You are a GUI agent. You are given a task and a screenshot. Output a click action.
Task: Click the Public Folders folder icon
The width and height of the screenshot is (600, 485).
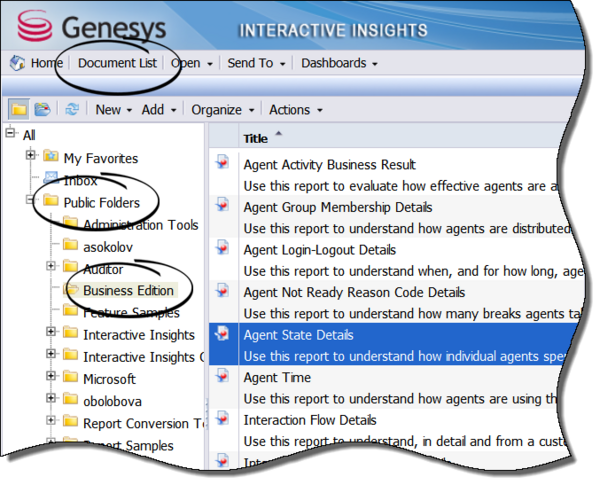51,200
